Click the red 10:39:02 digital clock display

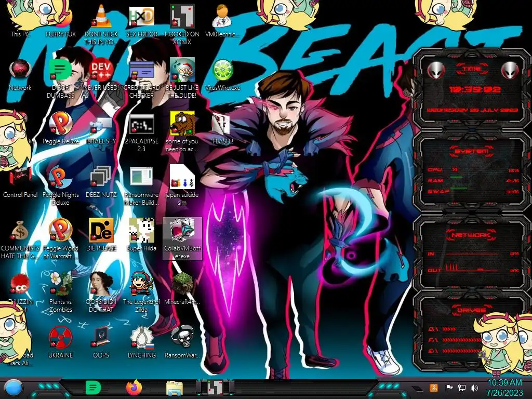click(475, 89)
